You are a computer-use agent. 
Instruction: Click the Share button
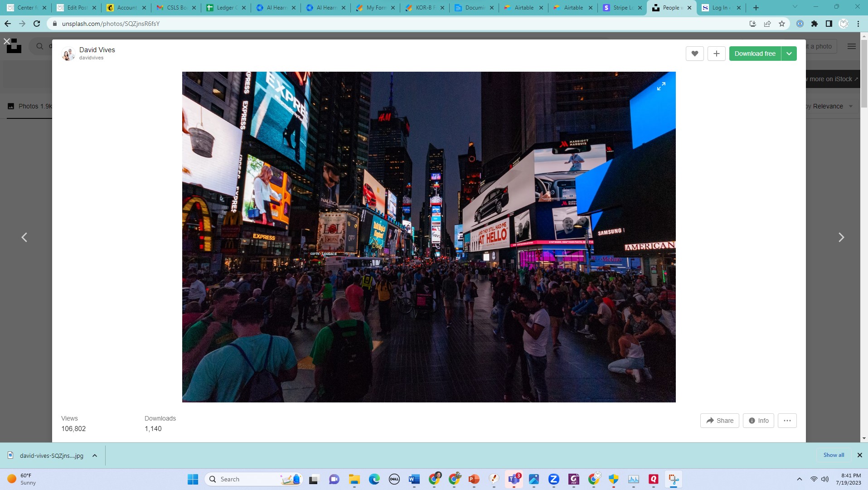[x=719, y=421]
